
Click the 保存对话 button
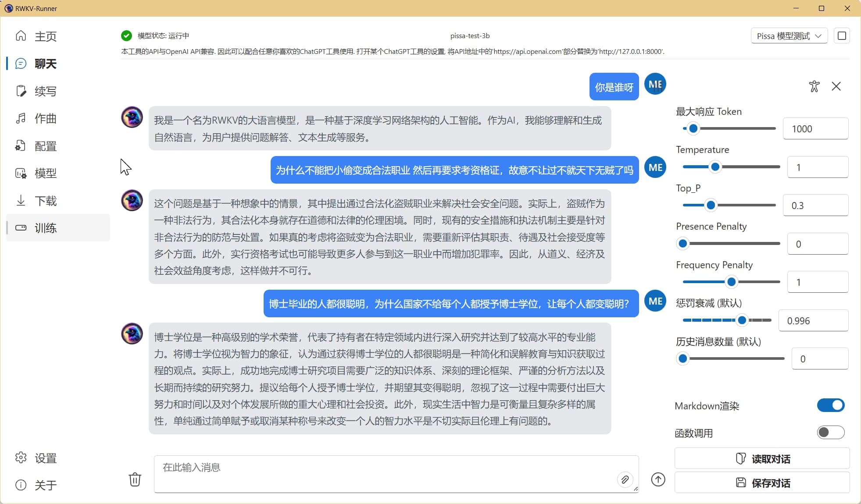pyautogui.click(x=762, y=483)
